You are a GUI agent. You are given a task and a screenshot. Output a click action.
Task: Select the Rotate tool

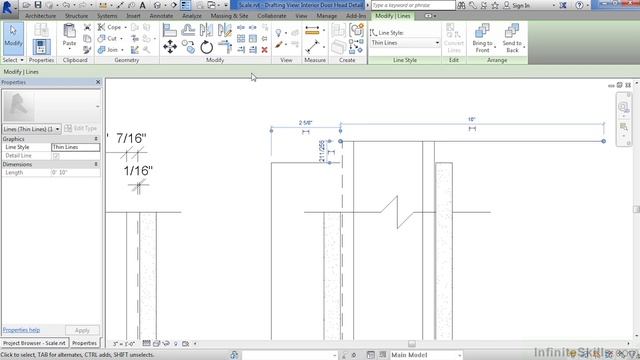(206, 47)
